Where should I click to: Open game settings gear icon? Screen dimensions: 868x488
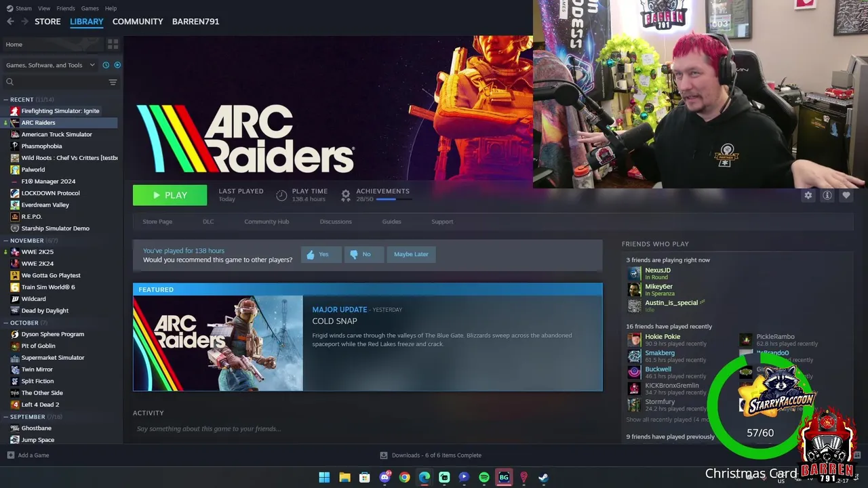click(x=808, y=195)
